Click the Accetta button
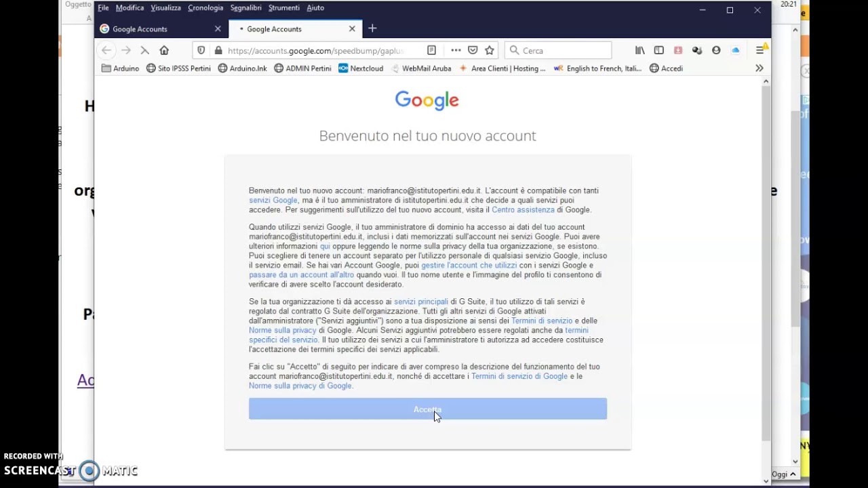 (x=428, y=409)
